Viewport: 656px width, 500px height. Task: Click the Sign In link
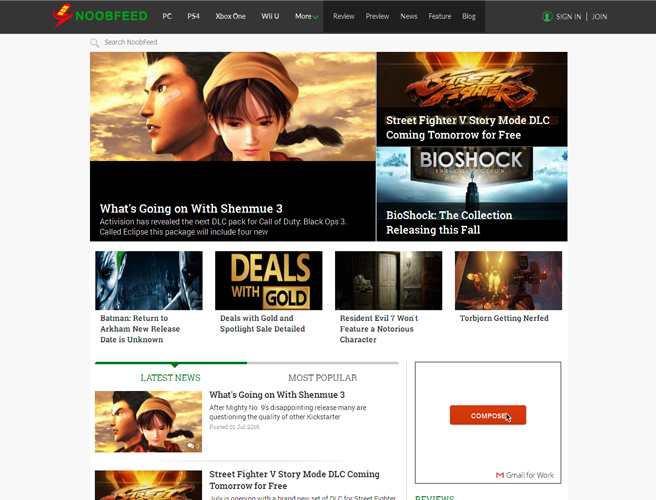[569, 17]
